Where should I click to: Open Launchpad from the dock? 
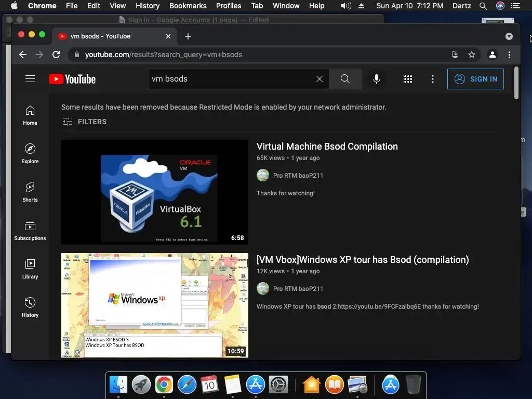[x=141, y=385]
